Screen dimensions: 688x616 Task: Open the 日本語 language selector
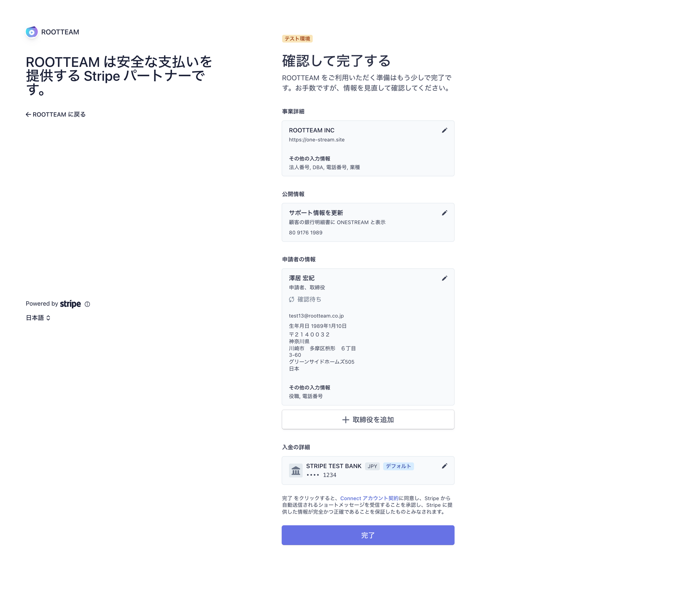tap(38, 318)
